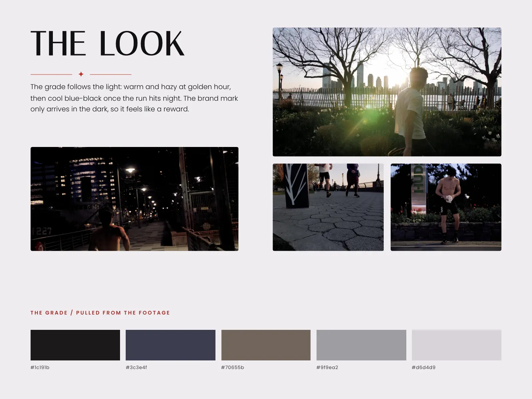Select the grade description paragraph
Screen dimensions: 532x399
(134, 98)
